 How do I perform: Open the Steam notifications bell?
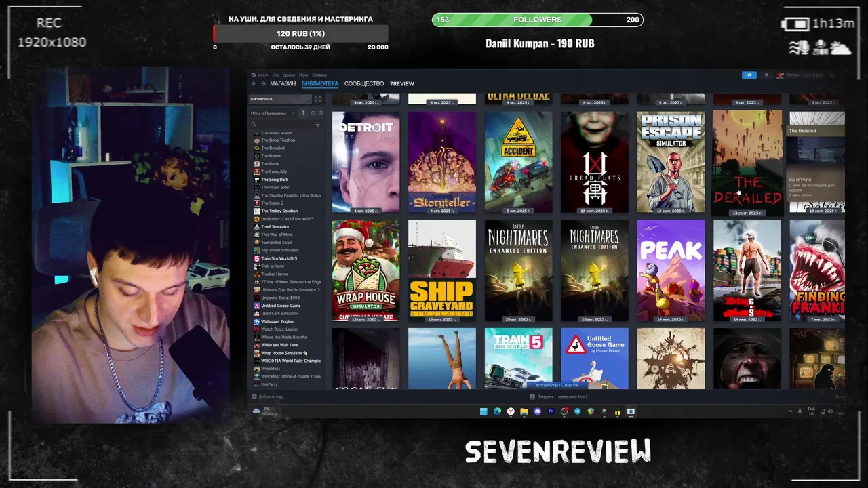click(x=766, y=75)
